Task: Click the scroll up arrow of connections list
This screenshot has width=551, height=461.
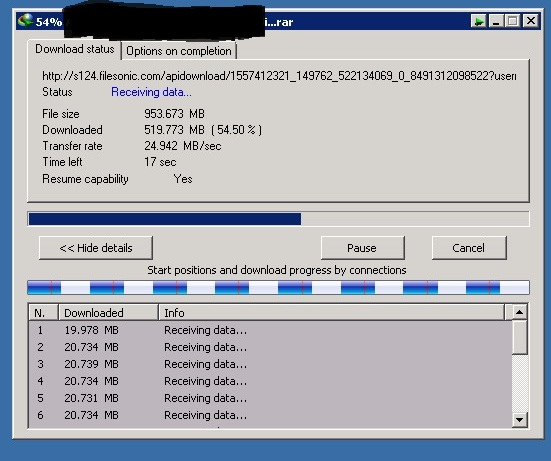Action: pos(519,312)
